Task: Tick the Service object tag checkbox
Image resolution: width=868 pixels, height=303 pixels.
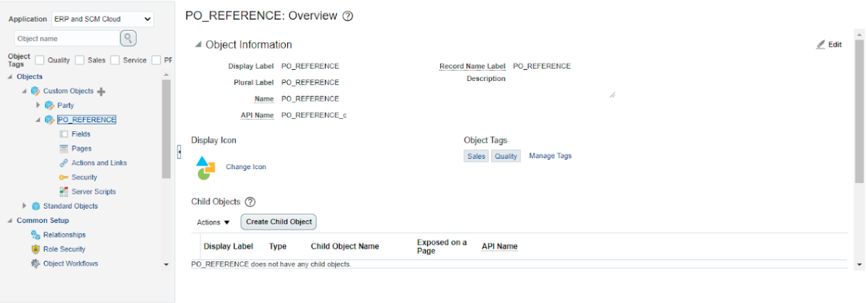Action: pos(115,60)
